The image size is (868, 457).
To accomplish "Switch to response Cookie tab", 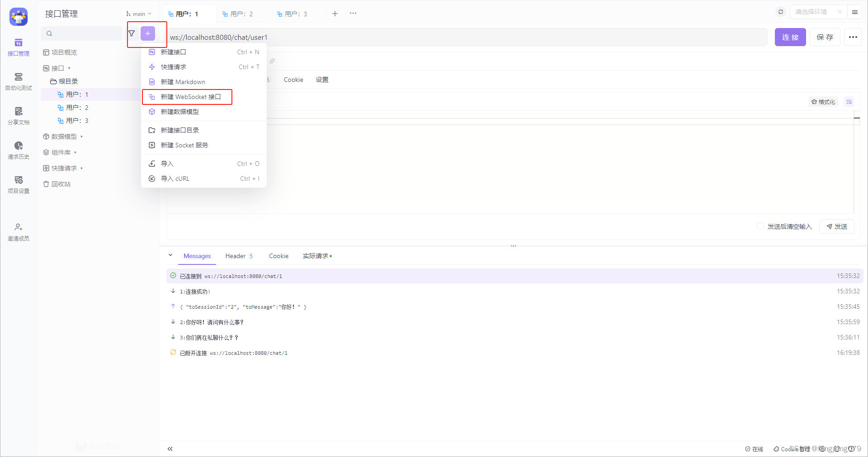I will coord(278,256).
